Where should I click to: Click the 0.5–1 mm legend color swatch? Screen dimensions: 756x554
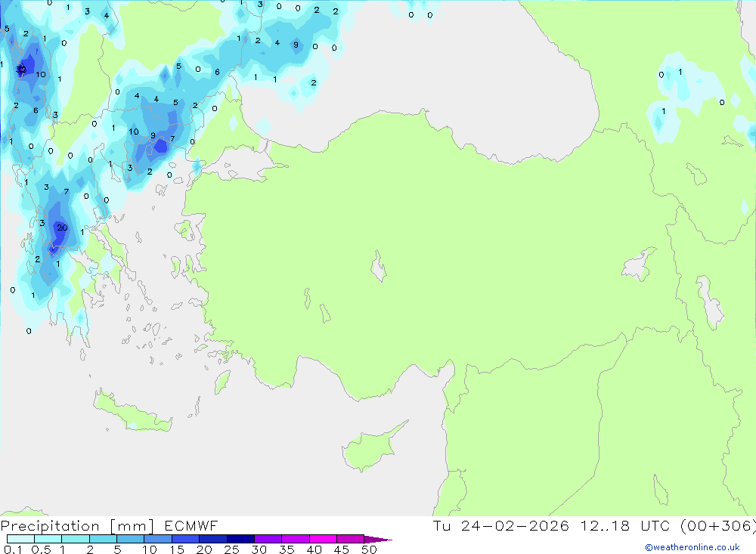pyautogui.click(x=48, y=539)
